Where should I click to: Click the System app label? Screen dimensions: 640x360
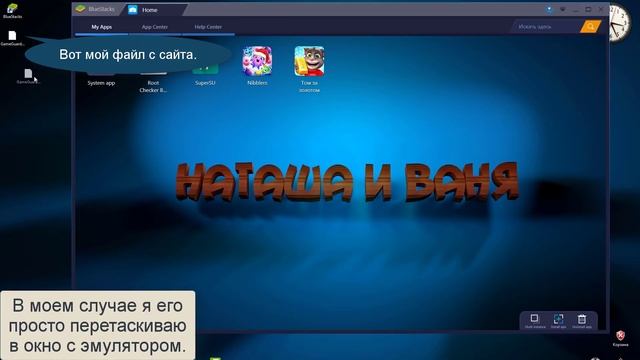click(101, 83)
